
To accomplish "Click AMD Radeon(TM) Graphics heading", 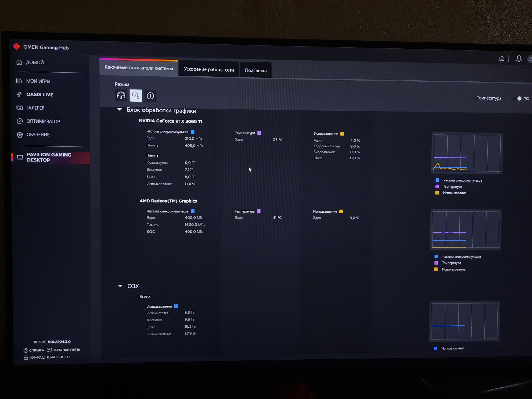I will click(168, 201).
